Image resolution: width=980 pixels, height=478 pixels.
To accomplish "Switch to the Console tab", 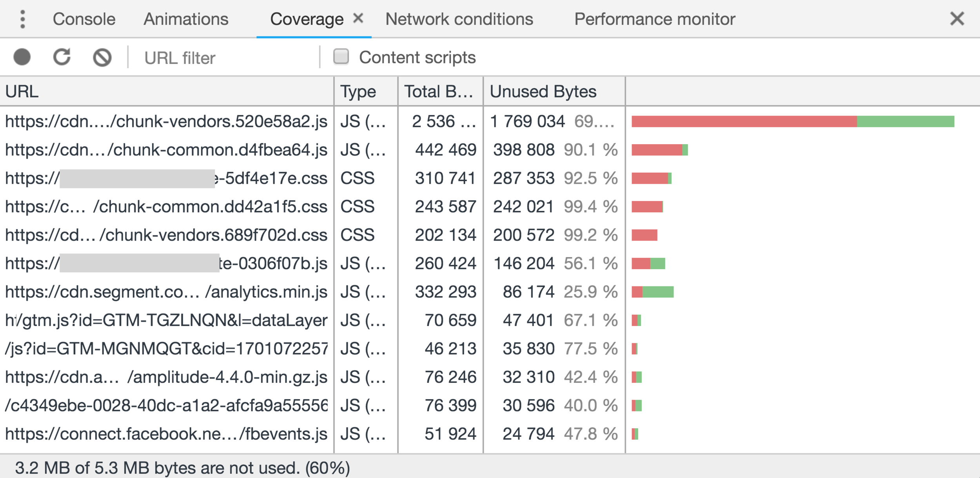I will (84, 19).
